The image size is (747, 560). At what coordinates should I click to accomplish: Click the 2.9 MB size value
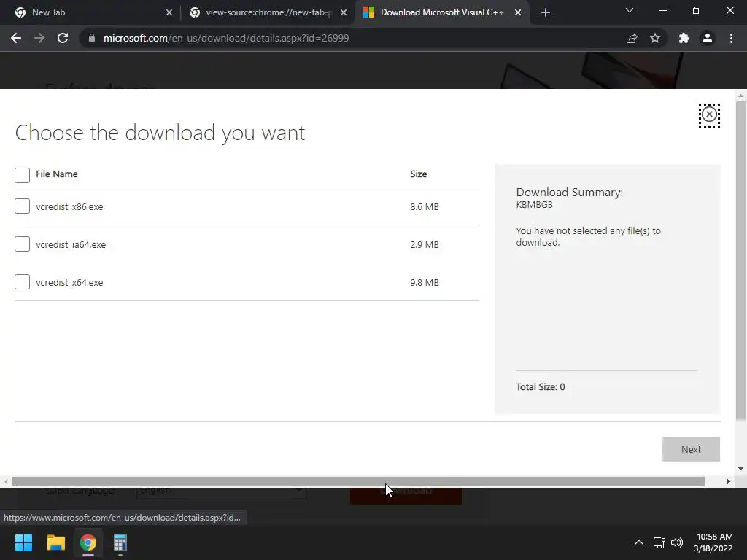(x=425, y=244)
